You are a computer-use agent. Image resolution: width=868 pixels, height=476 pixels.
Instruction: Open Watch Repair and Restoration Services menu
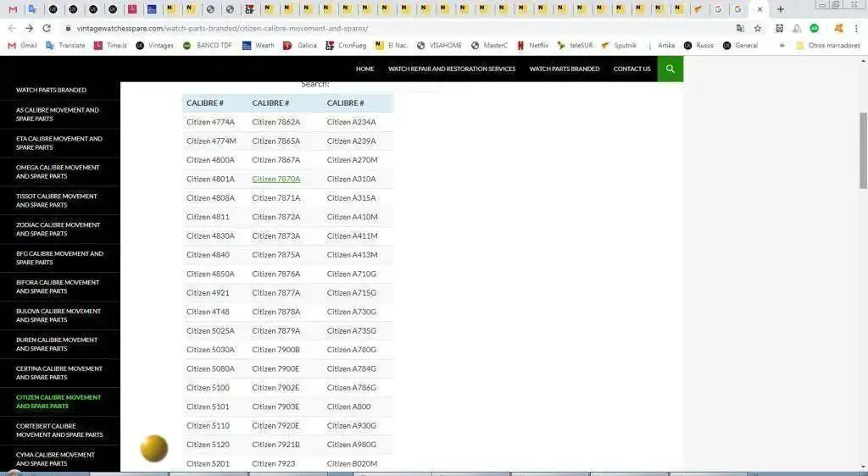[452, 69]
